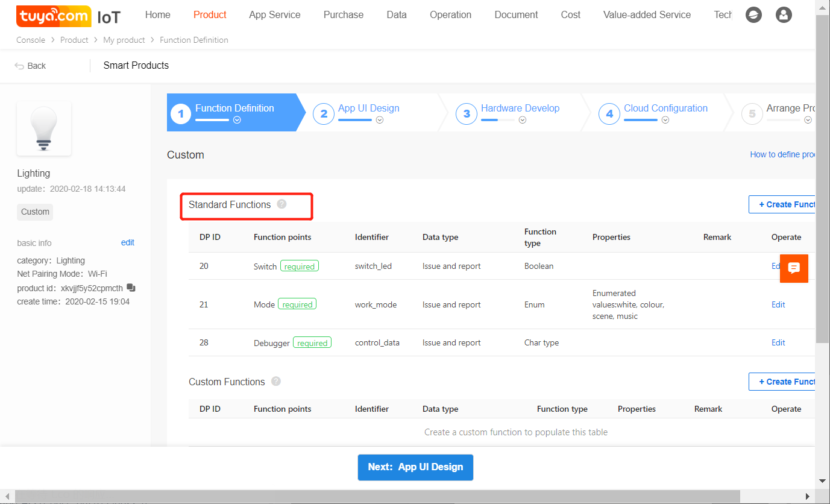
Task: Edit the Mode work_mode function row
Action: pos(778,304)
